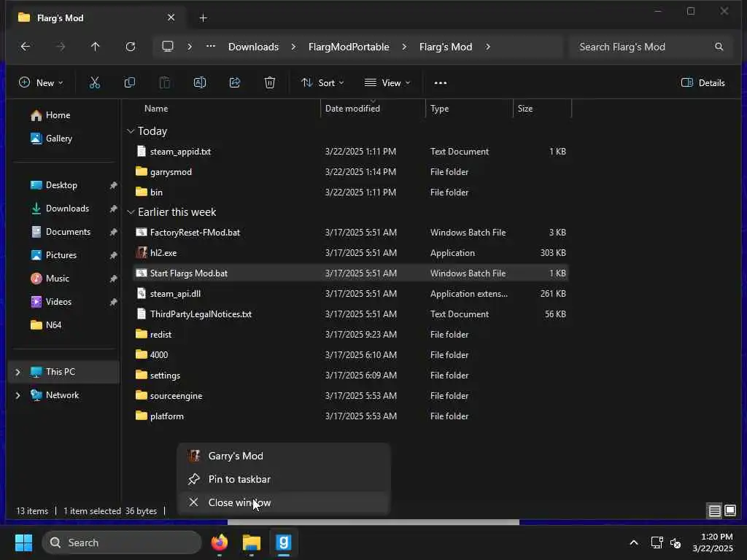Expand chevron after FlargModPortable breadcrumb
The image size is (747, 560).
coord(404,47)
